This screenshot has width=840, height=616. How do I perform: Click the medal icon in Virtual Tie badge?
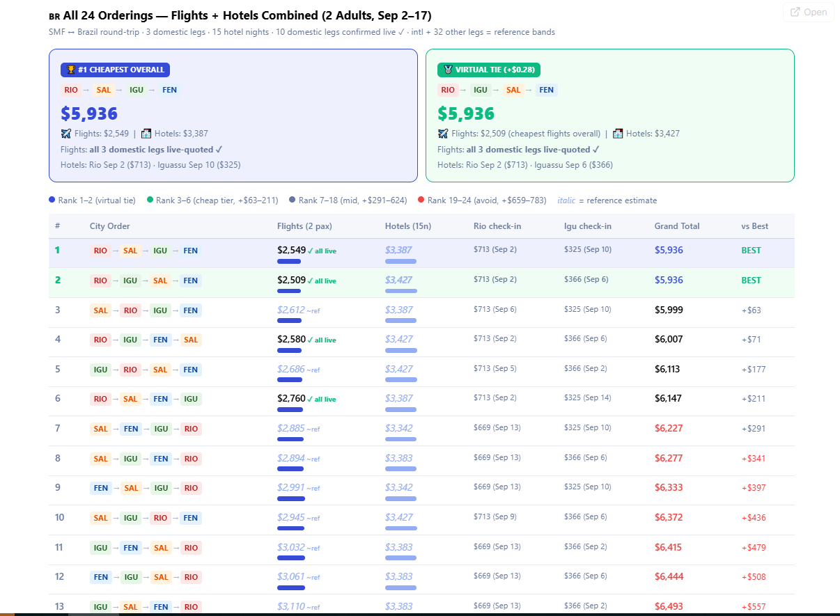point(448,70)
